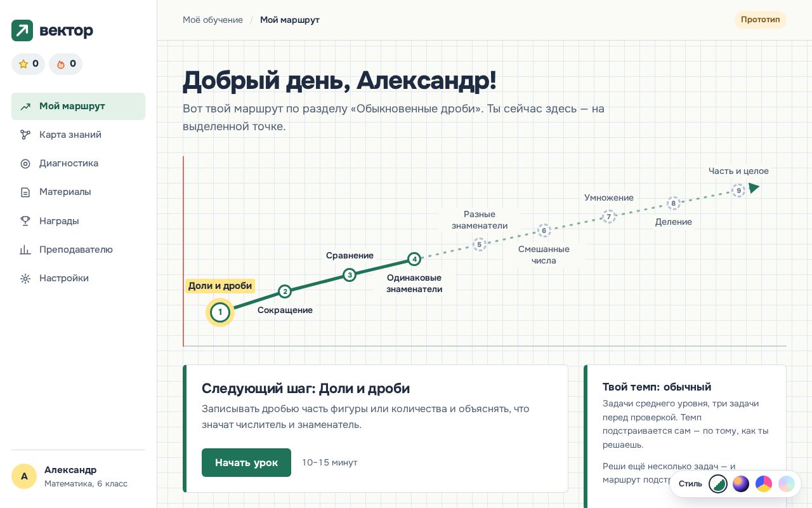This screenshot has width=812, height=508.
Task: Click the star points counter
Action: coord(28,64)
